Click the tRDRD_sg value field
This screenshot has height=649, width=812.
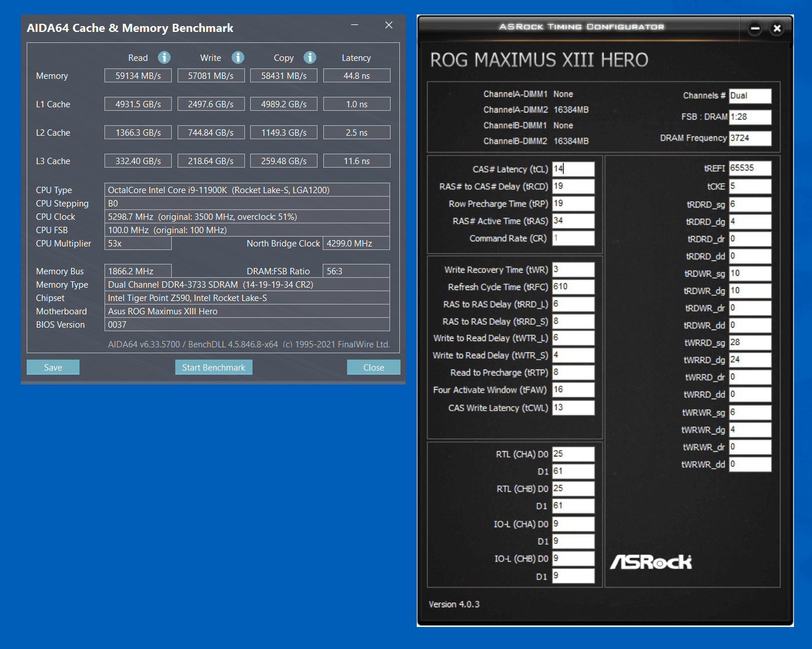[x=750, y=204]
